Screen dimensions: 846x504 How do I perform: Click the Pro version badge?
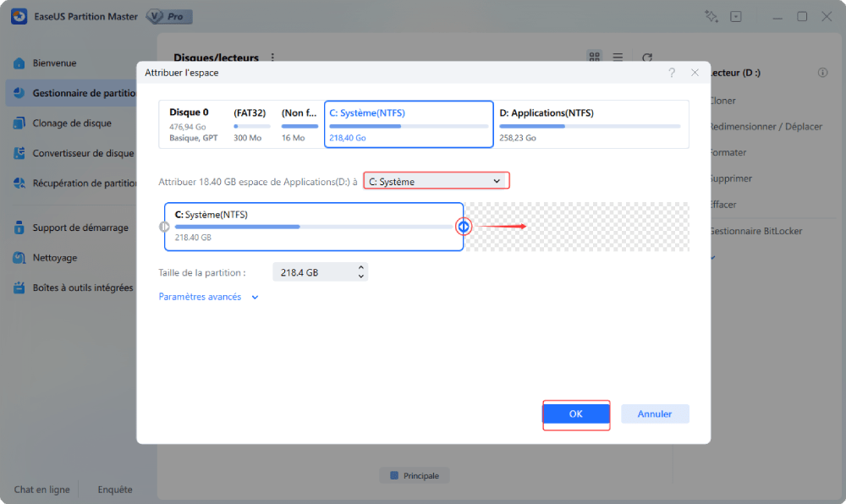point(169,17)
